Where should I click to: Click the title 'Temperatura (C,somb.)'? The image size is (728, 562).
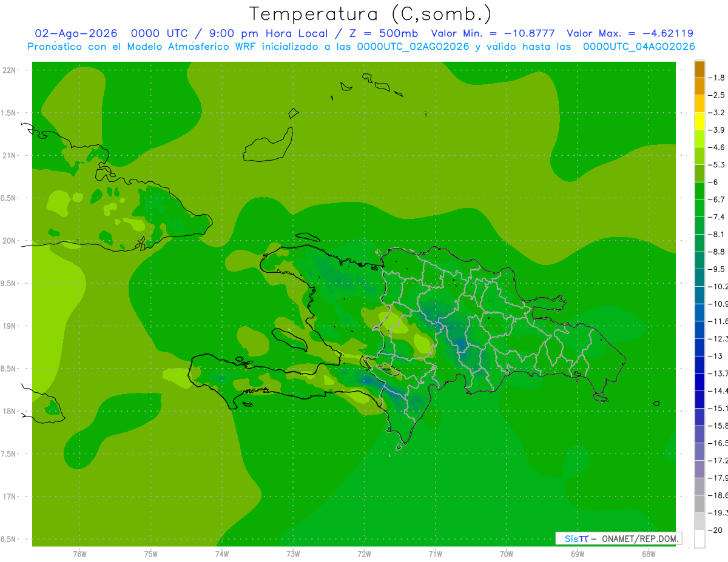pos(371,15)
